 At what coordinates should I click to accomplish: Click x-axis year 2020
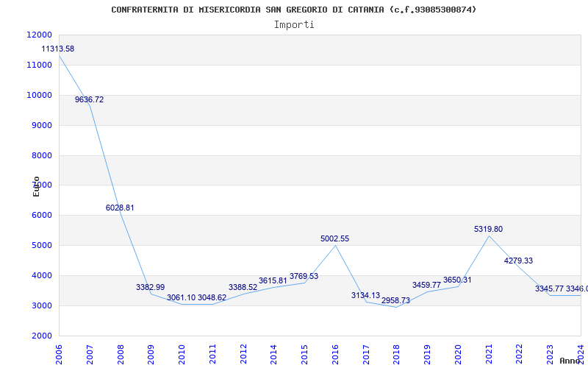(x=458, y=355)
